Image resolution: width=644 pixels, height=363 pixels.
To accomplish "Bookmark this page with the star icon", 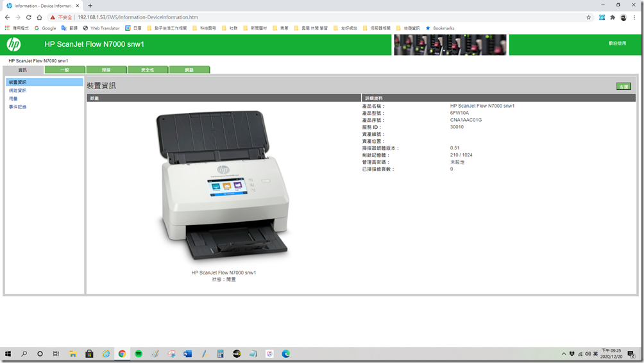I will pos(589,17).
